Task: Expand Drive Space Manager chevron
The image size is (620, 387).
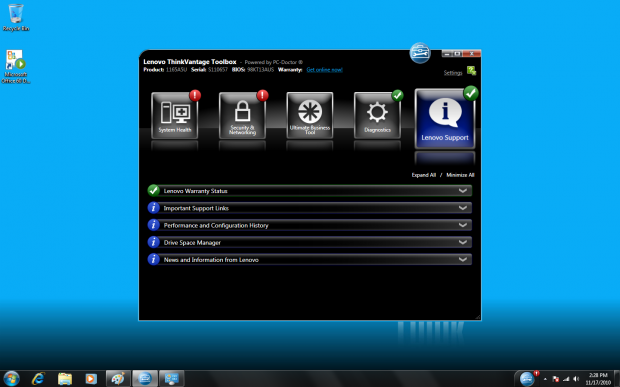Action: click(463, 242)
